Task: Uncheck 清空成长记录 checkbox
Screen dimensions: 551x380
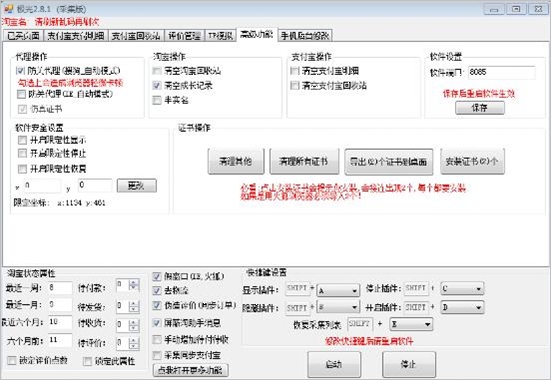Action: click(157, 85)
